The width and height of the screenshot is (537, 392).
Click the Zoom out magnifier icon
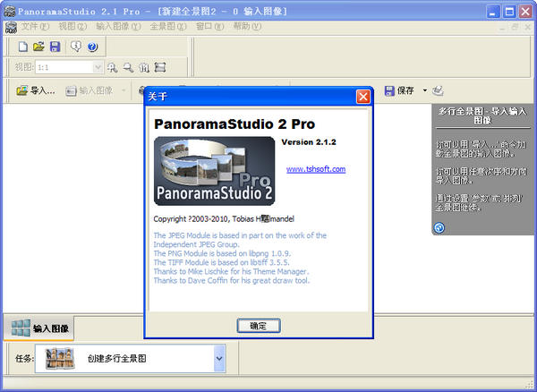coord(128,67)
